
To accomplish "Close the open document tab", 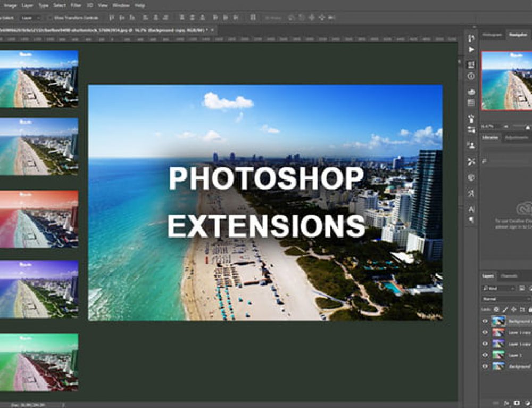I will point(212,30).
